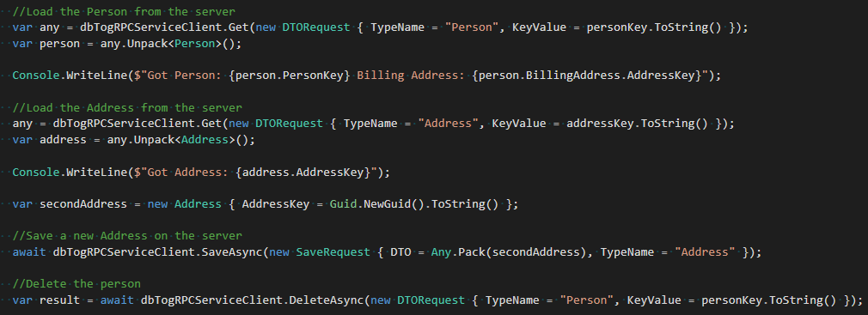Click the string literal "Address" in Get call

coord(448,124)
